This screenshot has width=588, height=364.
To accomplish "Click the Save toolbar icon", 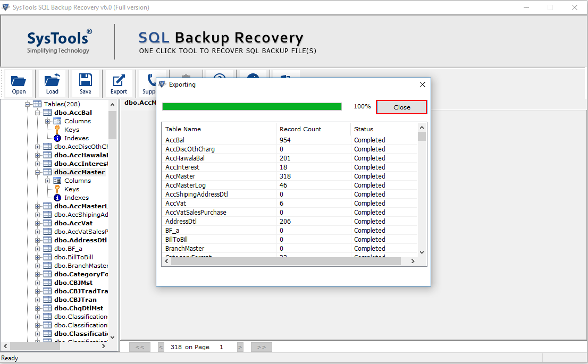I will pos(86,84).
